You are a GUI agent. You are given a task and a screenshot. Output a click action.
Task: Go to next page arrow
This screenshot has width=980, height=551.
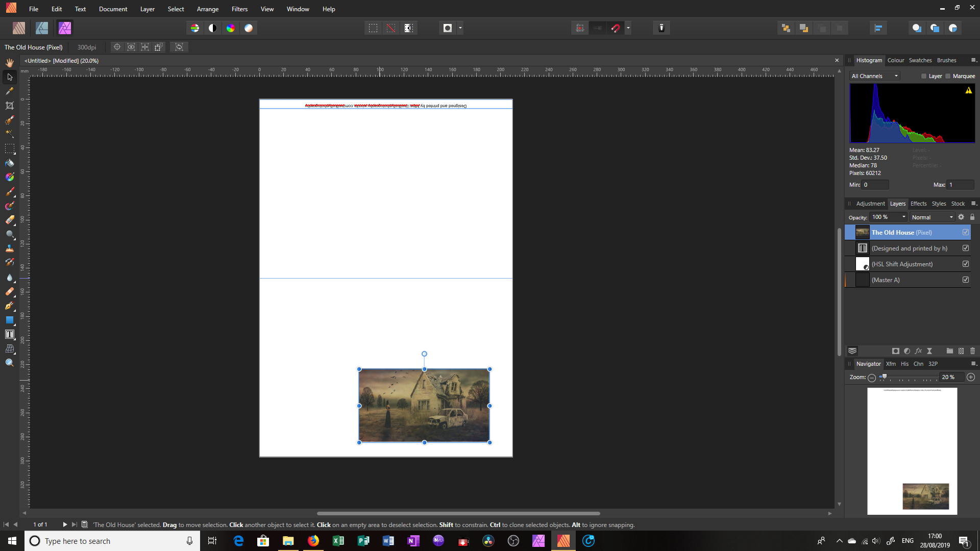65,524
